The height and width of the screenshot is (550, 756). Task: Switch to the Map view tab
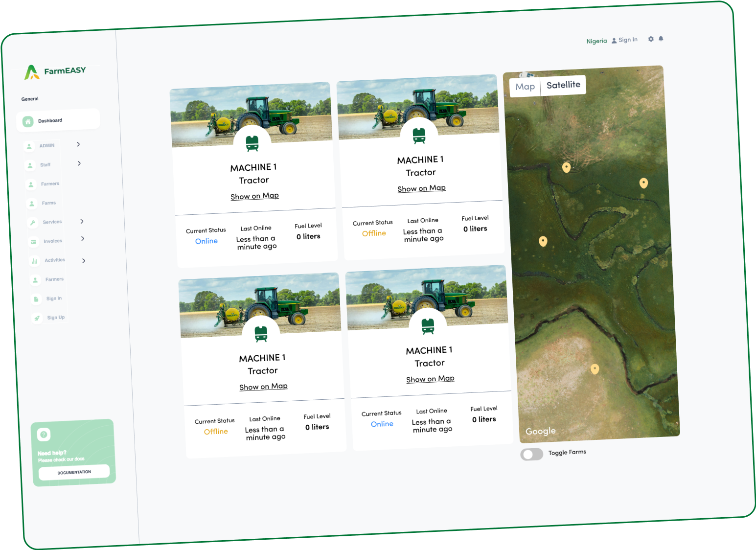[525, 87]
